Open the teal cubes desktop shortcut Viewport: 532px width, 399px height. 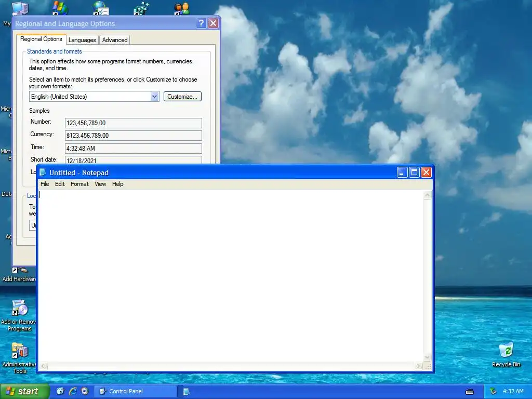[x=141, y=8]
